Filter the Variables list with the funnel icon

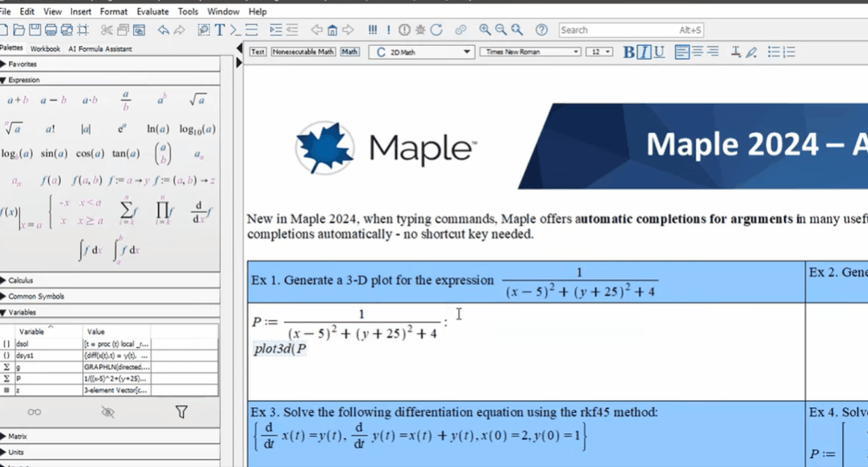pos(182,411)
